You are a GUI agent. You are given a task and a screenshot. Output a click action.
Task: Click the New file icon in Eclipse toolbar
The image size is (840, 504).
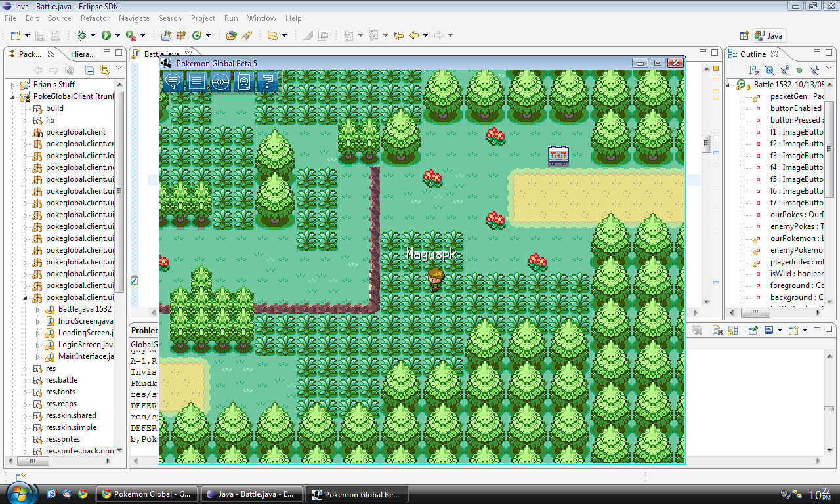pyautogui.click(x=15, y=35)
